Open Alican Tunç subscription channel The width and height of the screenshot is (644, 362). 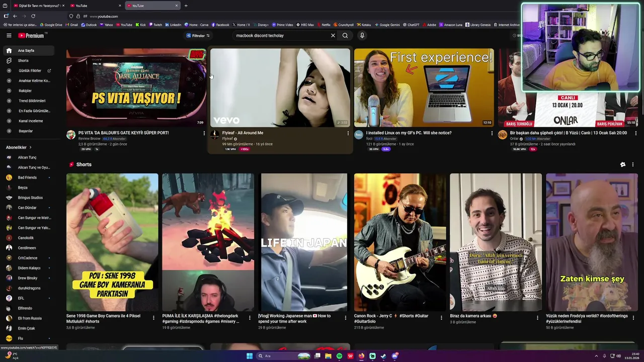tap(28, 157)
